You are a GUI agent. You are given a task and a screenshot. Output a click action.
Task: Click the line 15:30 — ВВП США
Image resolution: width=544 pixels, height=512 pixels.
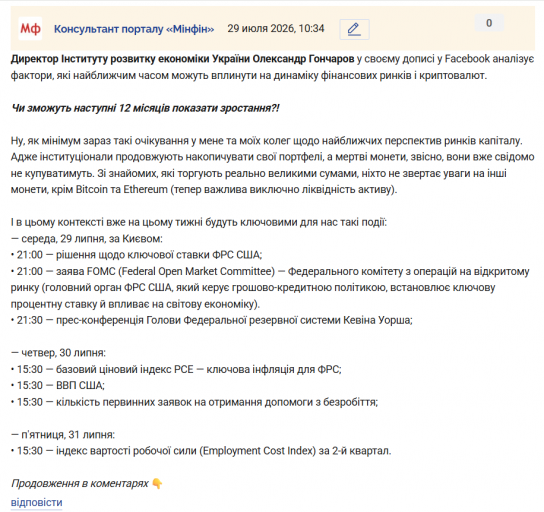[x=58, y=385]
